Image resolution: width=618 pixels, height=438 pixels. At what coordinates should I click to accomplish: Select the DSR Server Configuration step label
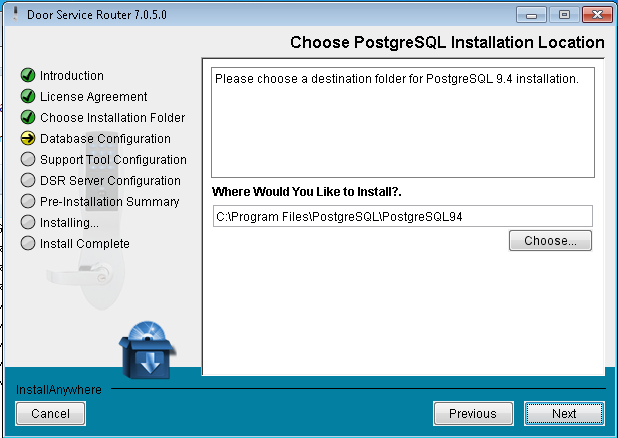110,181
